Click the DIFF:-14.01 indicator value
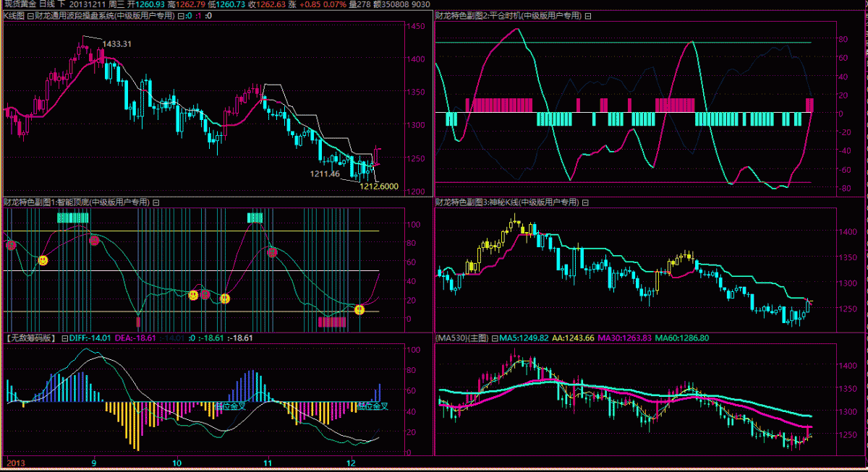This screenshot has height=472, width=868. point(90,338)
